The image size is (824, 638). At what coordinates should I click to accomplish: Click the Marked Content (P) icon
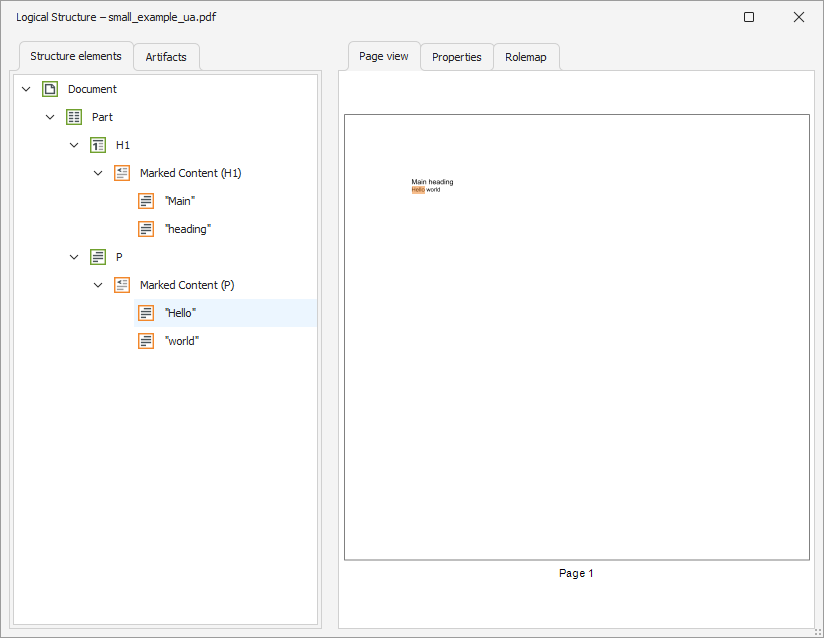[x=122, y=285]
